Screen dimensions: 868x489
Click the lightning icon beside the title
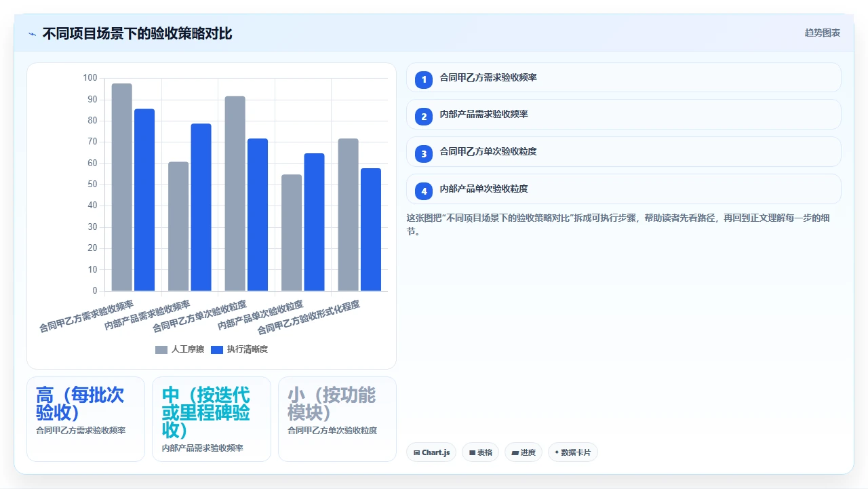pos(33,33)
